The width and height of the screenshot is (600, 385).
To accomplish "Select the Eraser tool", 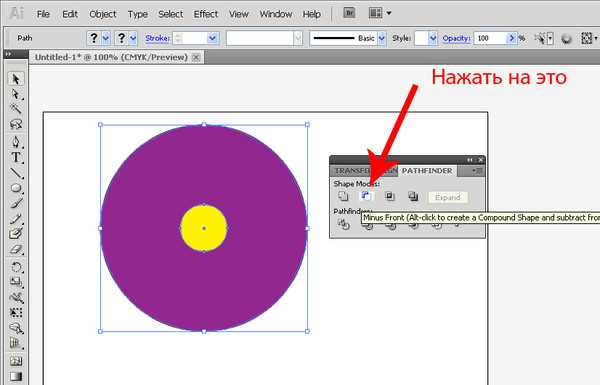I will pyautogui.click(x=16, y=250).
